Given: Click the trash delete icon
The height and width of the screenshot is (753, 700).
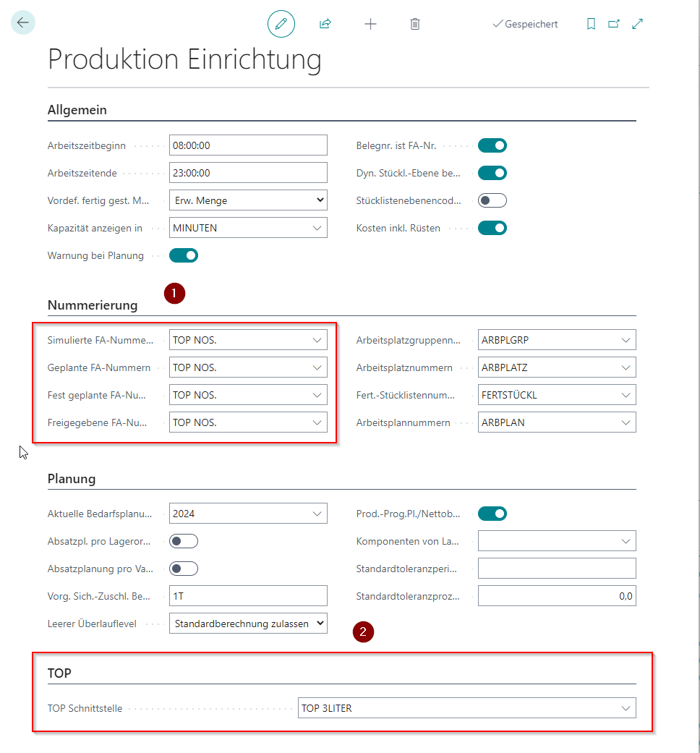Looking at the screenshot, I should [415, 24].
